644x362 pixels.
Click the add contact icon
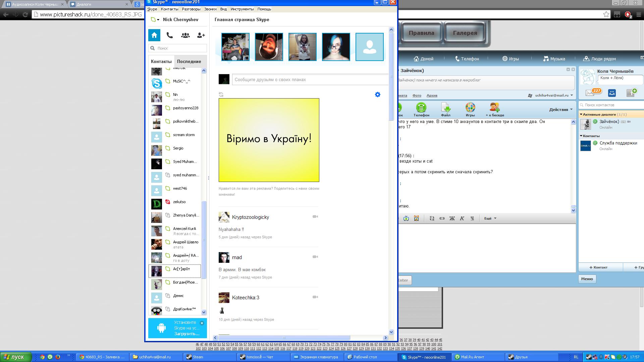tap(201, 35)
